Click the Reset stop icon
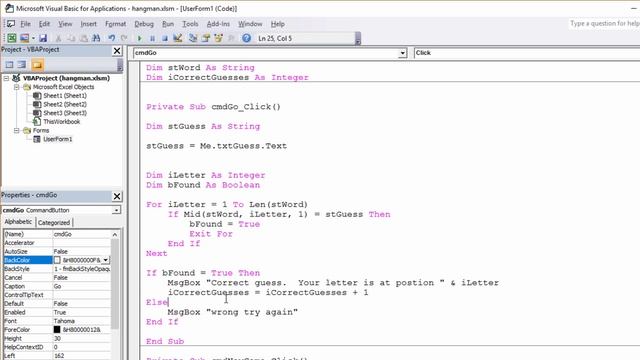This screenshot has width=640, height=360. [x=164, y=38]
